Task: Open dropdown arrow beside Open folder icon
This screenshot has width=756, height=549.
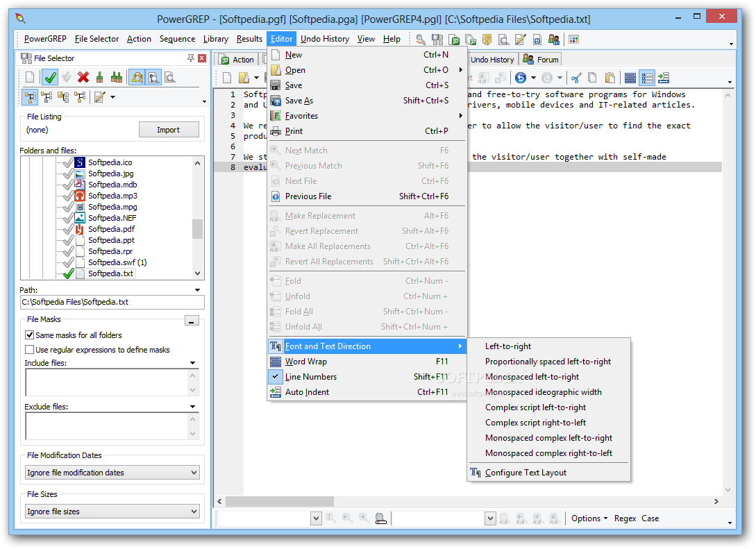Action: click(x=256, y=78)
